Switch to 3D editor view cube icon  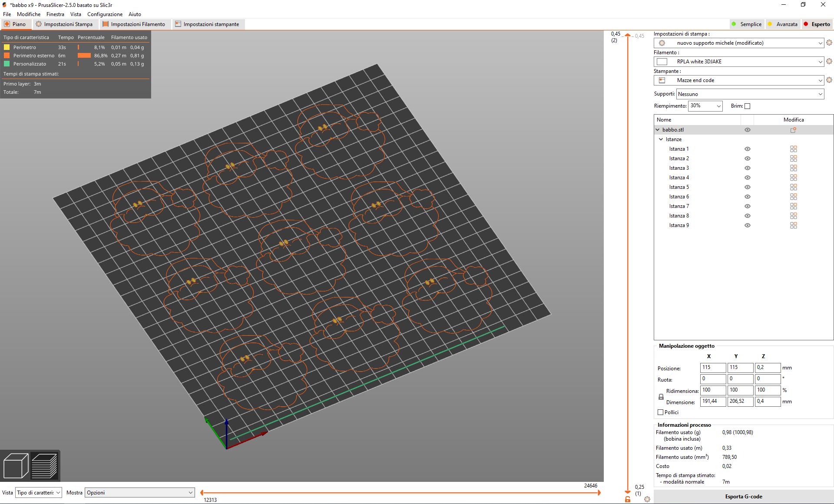coord(16,465)
